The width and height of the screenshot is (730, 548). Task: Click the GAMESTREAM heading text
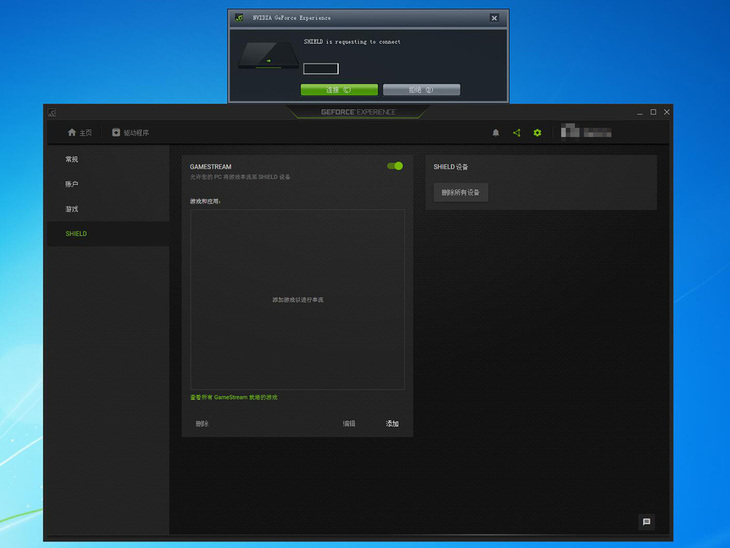(210, 167)
